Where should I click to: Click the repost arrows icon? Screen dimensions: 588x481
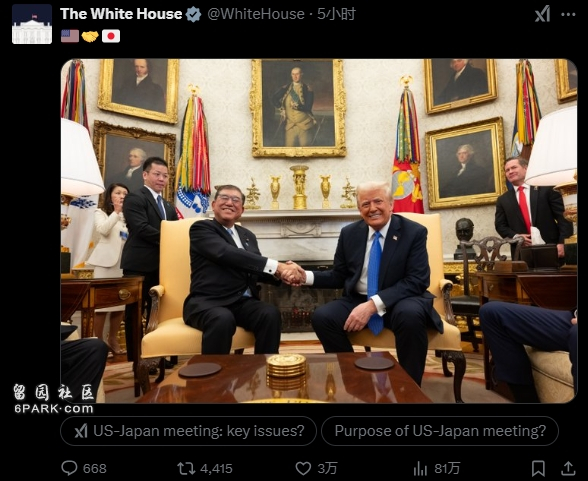[x=186, y=468]
